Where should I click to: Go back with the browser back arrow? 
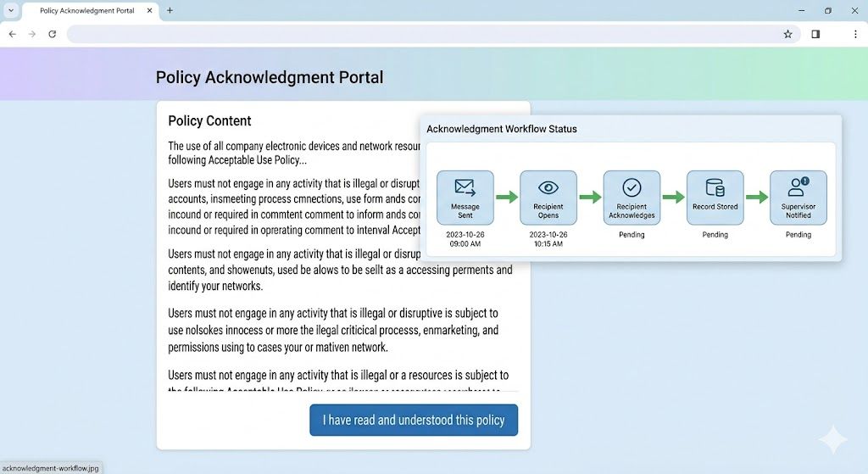coord(12,34)
